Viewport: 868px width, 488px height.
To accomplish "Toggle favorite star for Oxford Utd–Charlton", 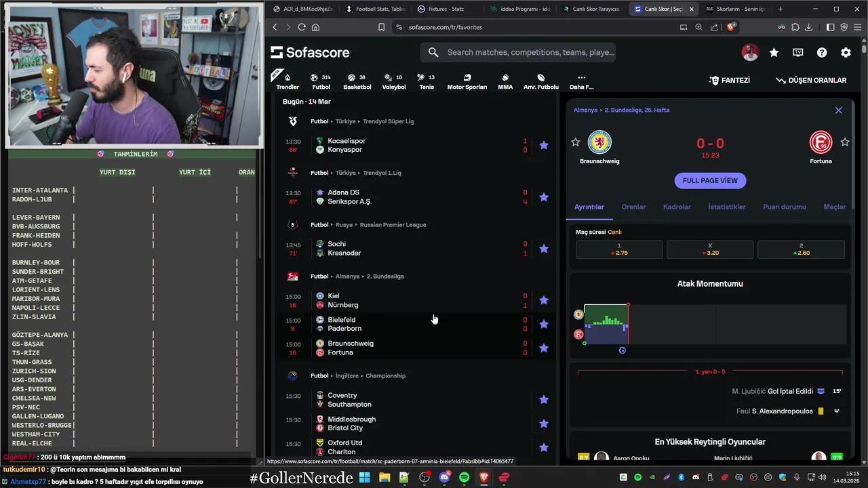I will click(544, 447).
